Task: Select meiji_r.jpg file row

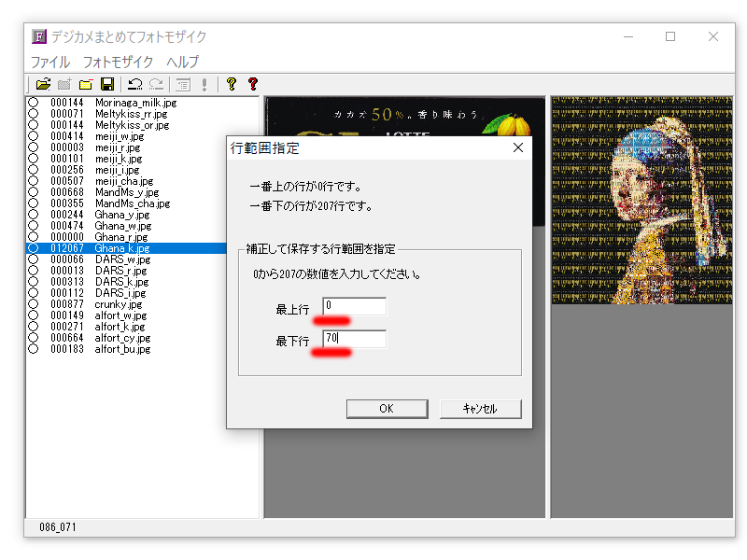Action: (x=126, y=147)
